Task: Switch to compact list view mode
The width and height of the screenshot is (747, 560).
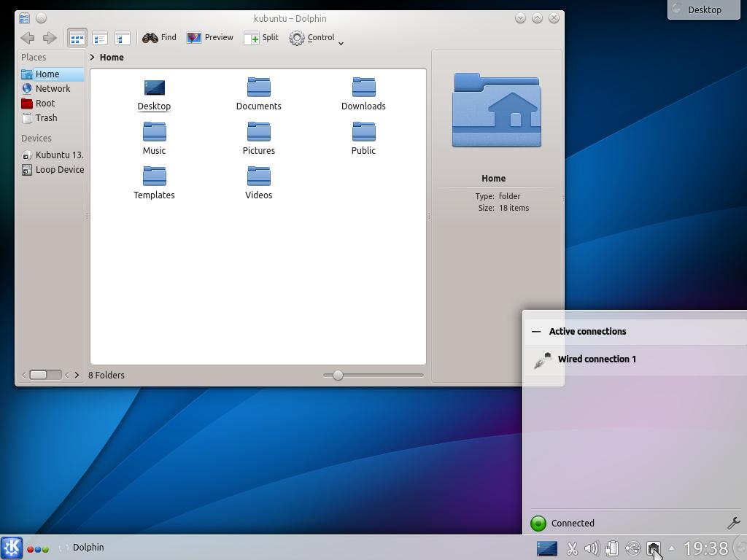Action: click(x=100, y=38)
